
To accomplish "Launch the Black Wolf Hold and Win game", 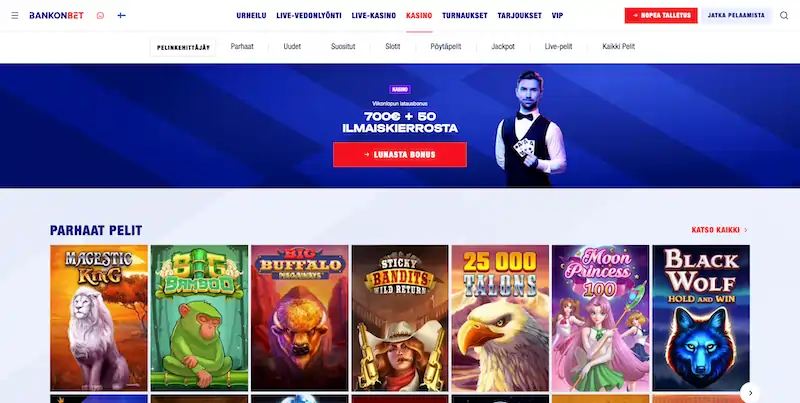I will tap(701, 318).
